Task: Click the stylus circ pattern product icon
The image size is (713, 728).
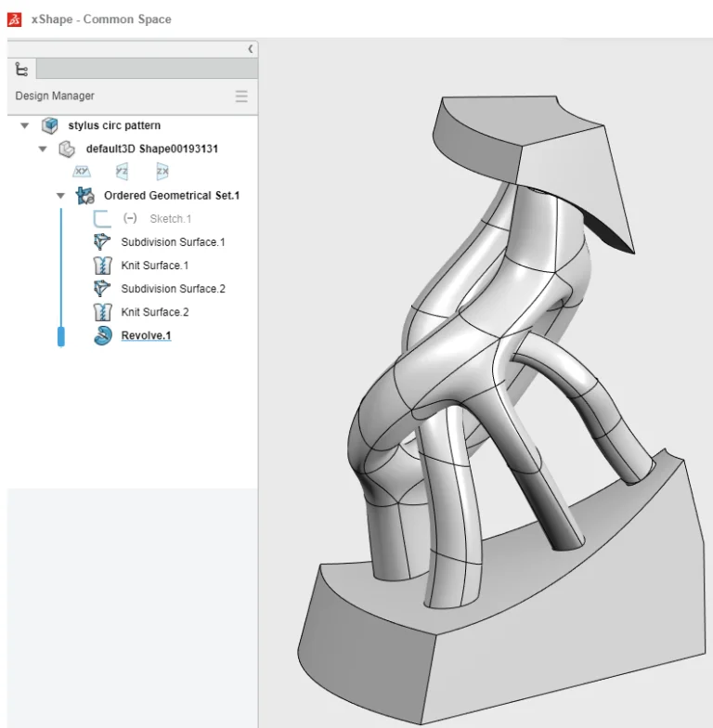Action: pyautogui.click(x=50, y=126)
